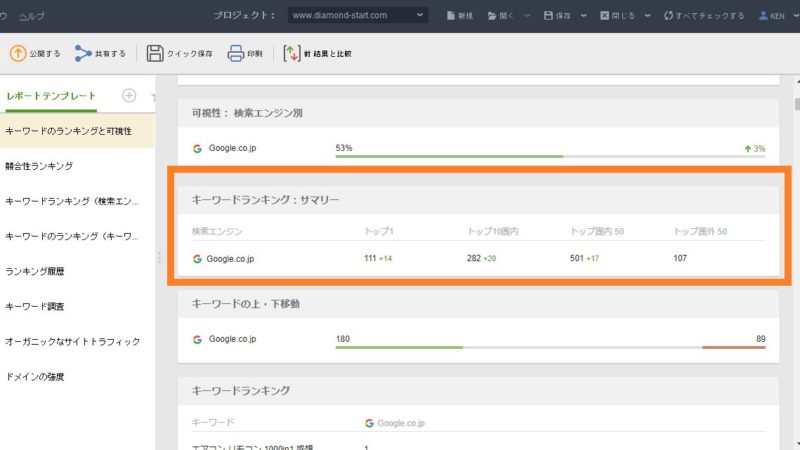Image resolution: width=800 pixels, height=450 pixels.
Task: Click the トップ10圏内 column header
Action: (x=492, y=231)
